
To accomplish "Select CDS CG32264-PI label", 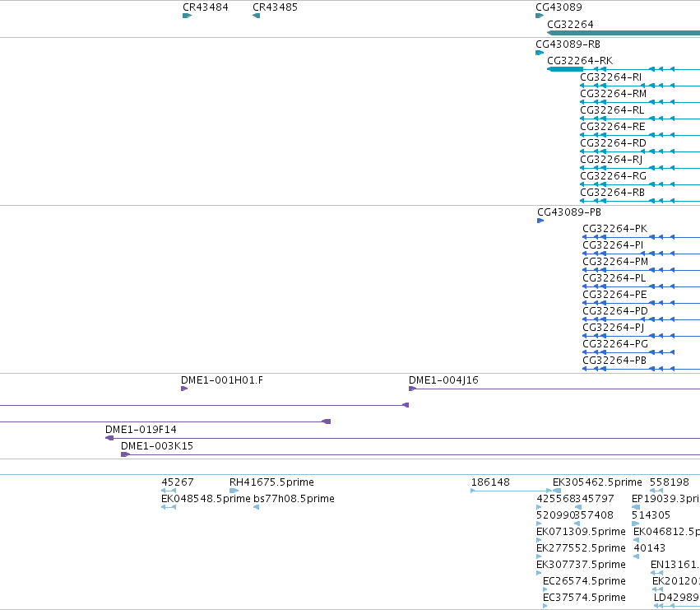I will (613, 245).
